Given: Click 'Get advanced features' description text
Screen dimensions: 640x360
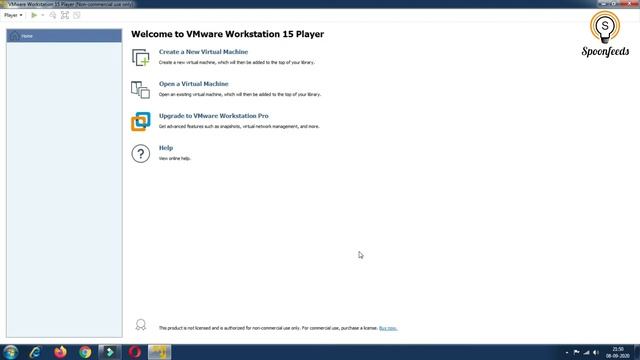Looking at the screenshot, I should pyautogui.click(x=239, y=127).
